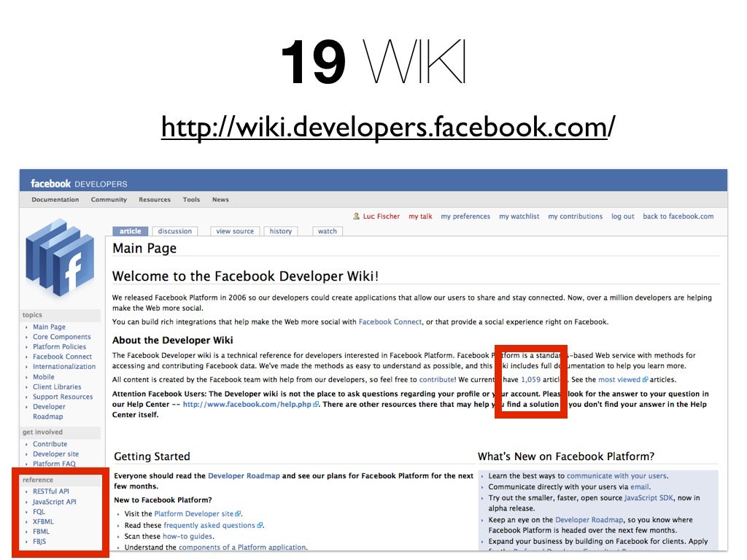Open Developer Roadmap sidebar link

[49, 411]
